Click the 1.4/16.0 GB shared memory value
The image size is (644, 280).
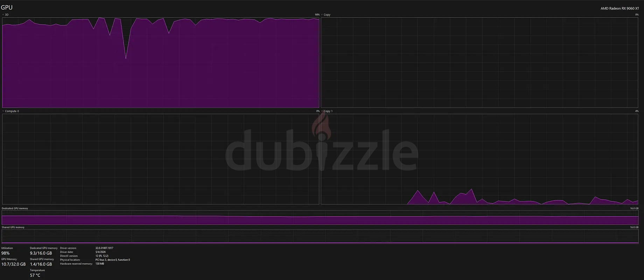click(x=41, y=264)
